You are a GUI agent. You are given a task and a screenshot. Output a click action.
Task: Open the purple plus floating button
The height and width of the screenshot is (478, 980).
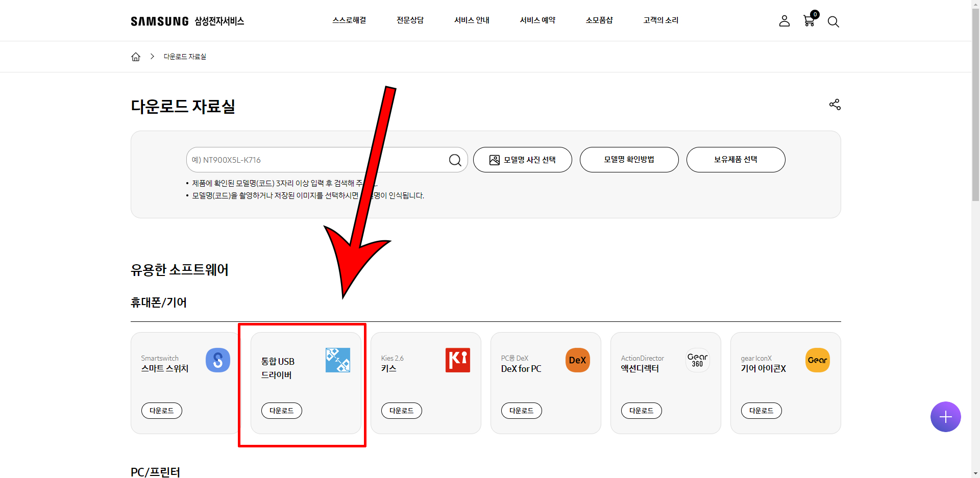[x=945, y=417]
